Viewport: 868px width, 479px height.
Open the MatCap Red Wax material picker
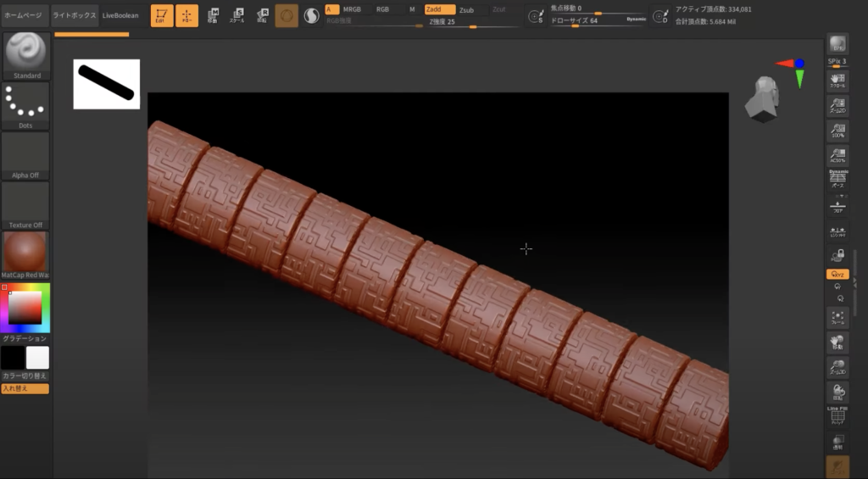tap(25, 255)
